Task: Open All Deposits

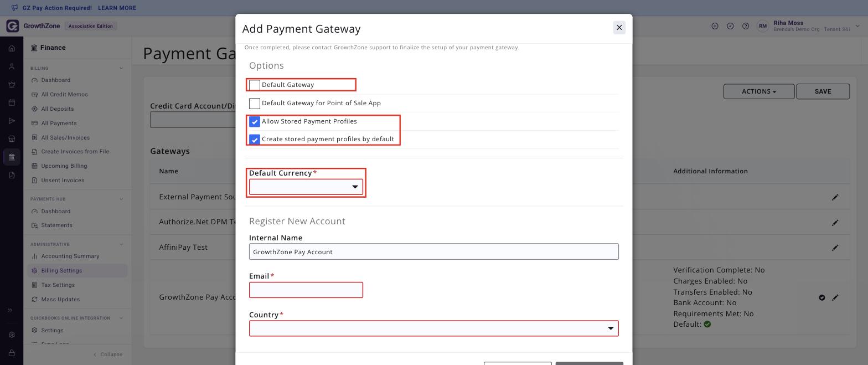Action: [57, 109]
